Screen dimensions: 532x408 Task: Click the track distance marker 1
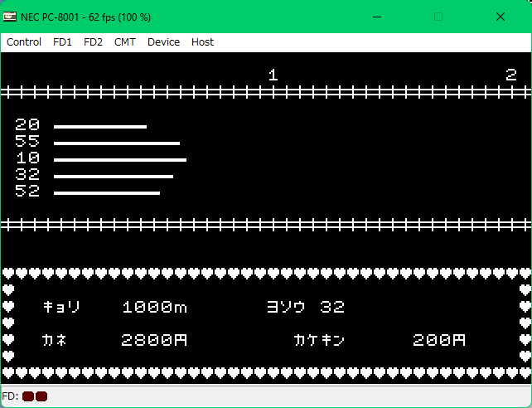273,75
